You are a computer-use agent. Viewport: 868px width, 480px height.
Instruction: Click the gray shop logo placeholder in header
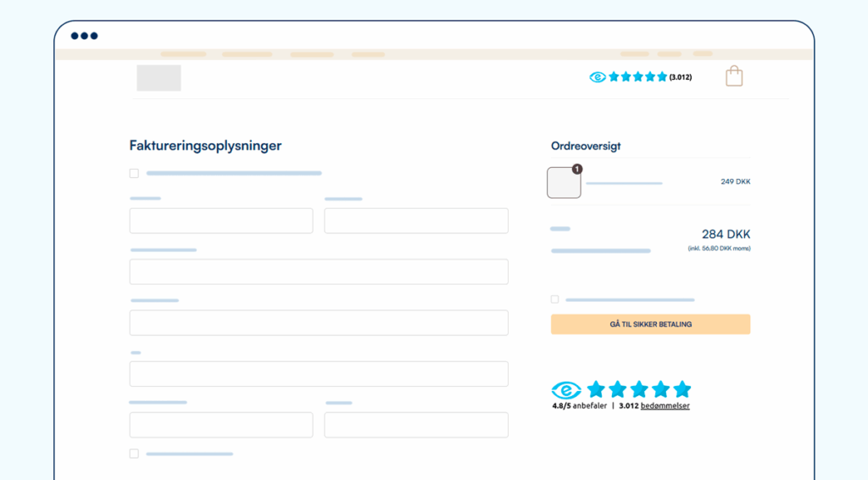click(159, 78)
